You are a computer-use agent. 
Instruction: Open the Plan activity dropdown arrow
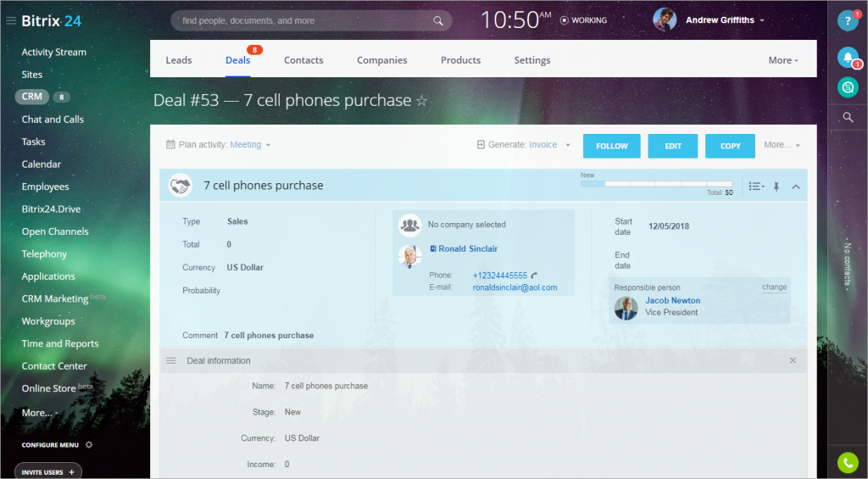269,145
